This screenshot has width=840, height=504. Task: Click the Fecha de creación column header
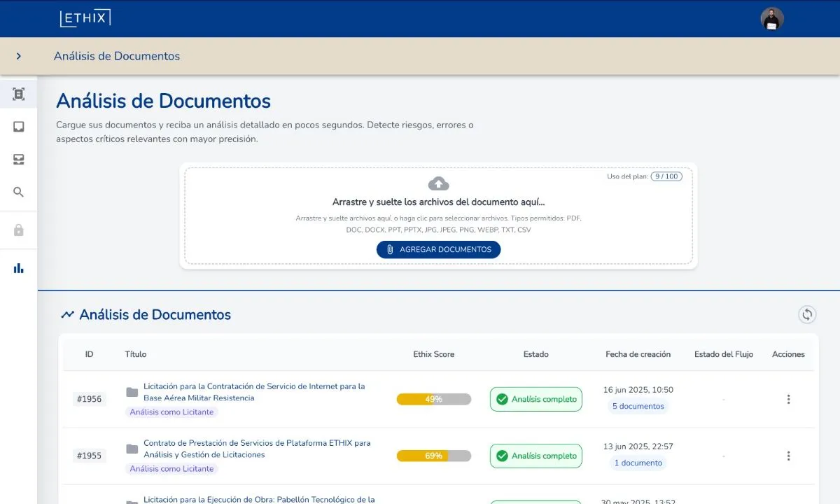tap(638, 354)
